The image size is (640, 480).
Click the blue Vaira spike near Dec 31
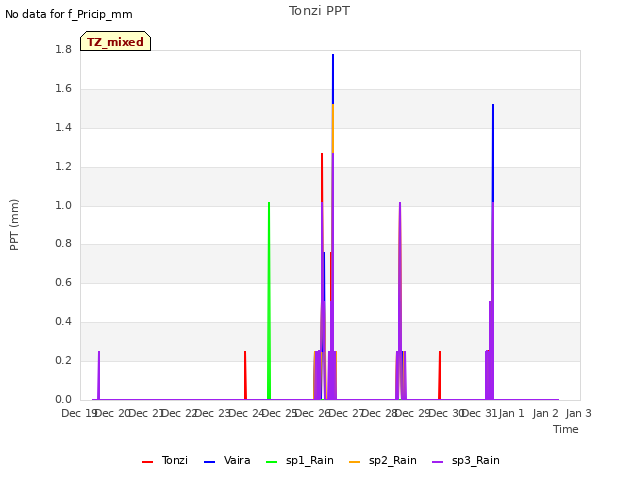[x=493, y=153]
